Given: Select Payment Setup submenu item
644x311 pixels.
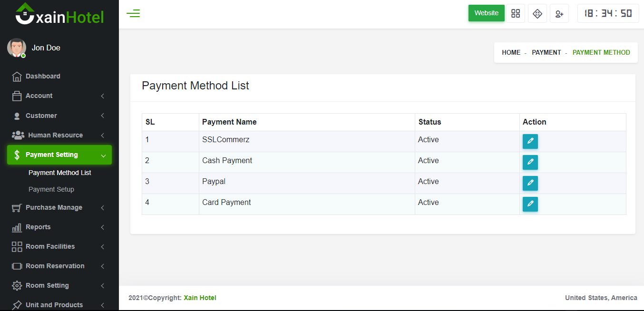Looking at the screenshot, I should (x=51, y=189).
